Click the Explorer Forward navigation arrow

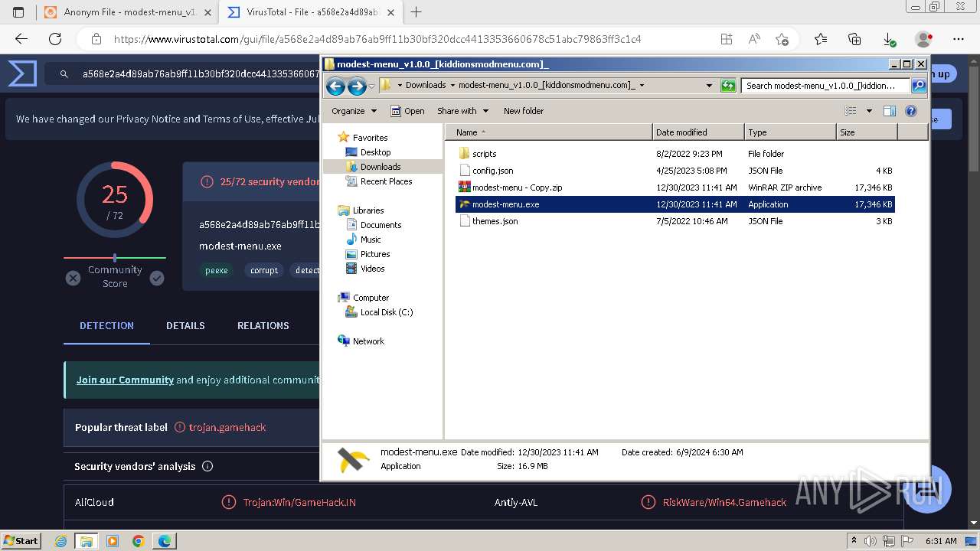point(357,86)
